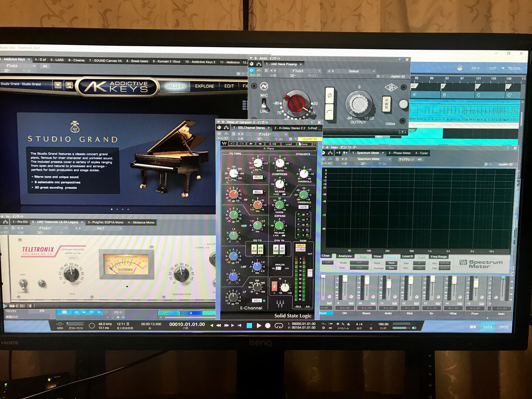532x399 pixels.
Task: Open the SSLChannel Stereo plugin dropdown arrow
Action: point(268,128)
